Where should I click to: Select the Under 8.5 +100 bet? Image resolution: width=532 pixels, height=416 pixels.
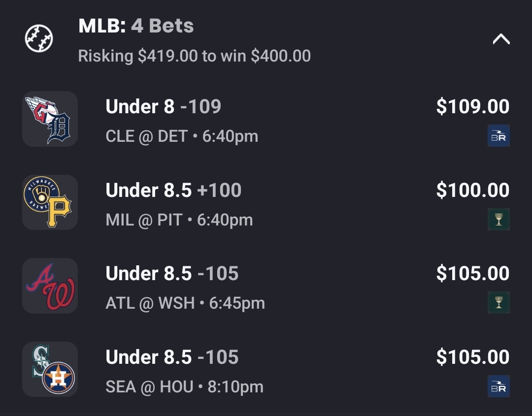coord(173,191)
